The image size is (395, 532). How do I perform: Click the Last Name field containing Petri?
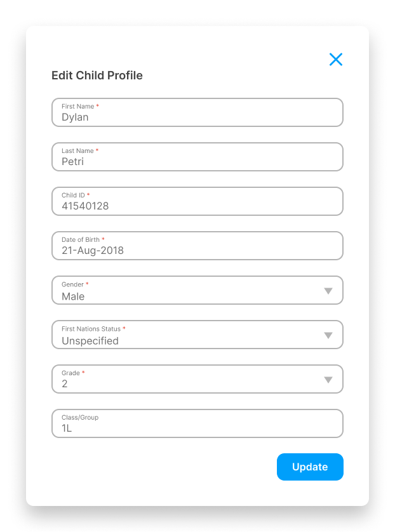tap(197, 157)
